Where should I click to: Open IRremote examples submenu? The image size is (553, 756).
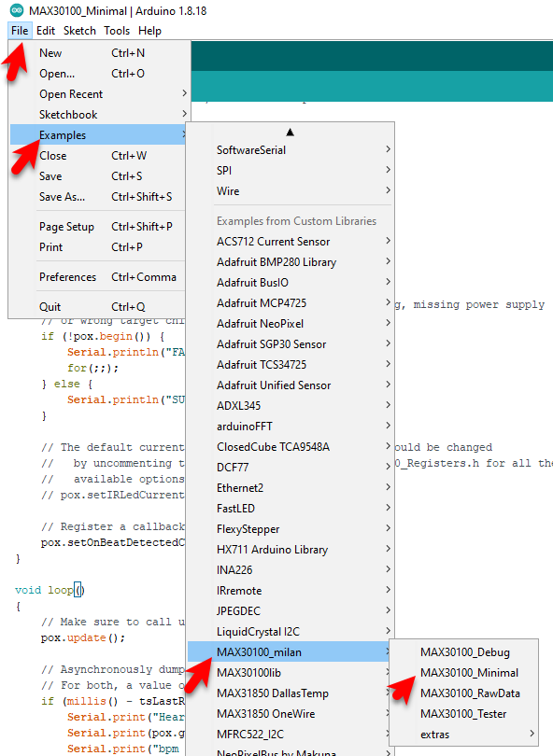tap(290, 591)
